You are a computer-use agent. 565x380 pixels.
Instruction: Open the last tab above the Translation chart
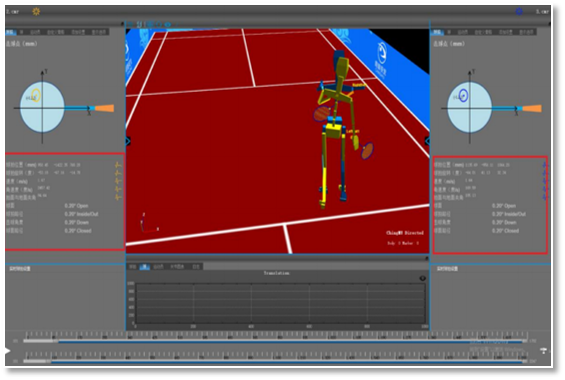pos(196,267)
